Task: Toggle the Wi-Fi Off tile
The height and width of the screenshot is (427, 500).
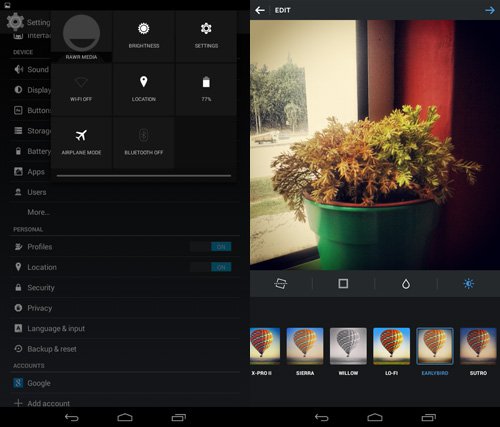Action: (81, 89)
